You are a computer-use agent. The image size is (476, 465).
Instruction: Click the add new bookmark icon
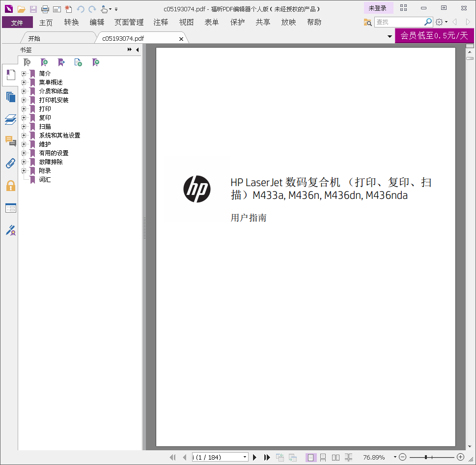(44, 62)
